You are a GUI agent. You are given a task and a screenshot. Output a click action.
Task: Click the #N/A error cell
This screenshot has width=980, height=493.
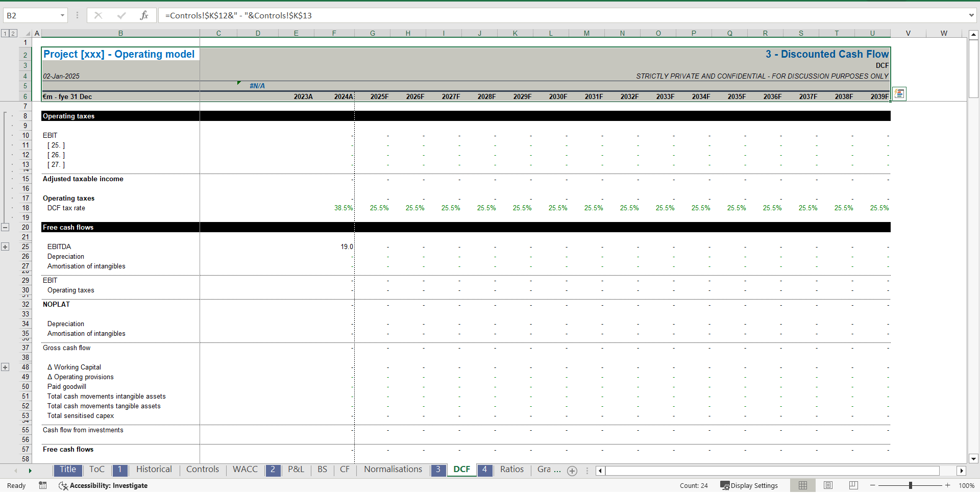tap(257, 86)
